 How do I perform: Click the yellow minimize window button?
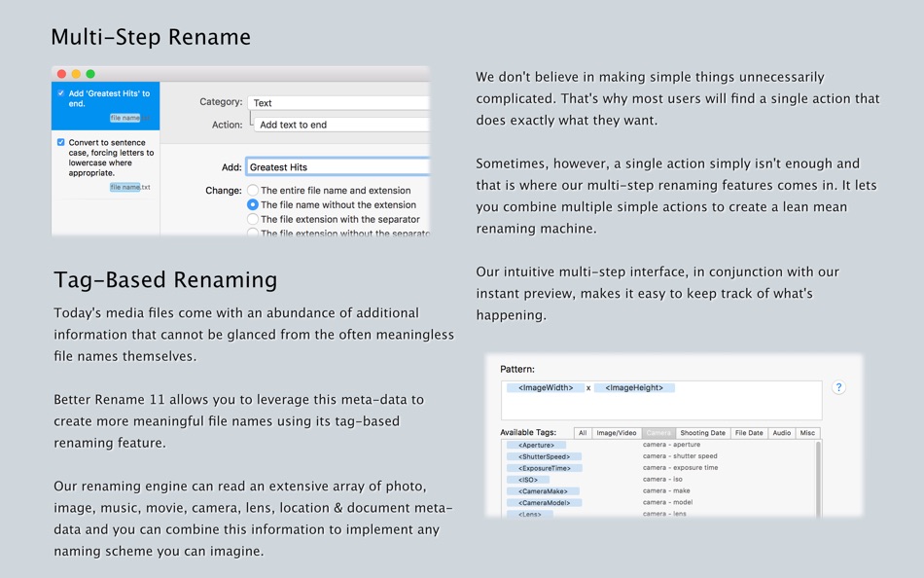(x=76, y=74)
